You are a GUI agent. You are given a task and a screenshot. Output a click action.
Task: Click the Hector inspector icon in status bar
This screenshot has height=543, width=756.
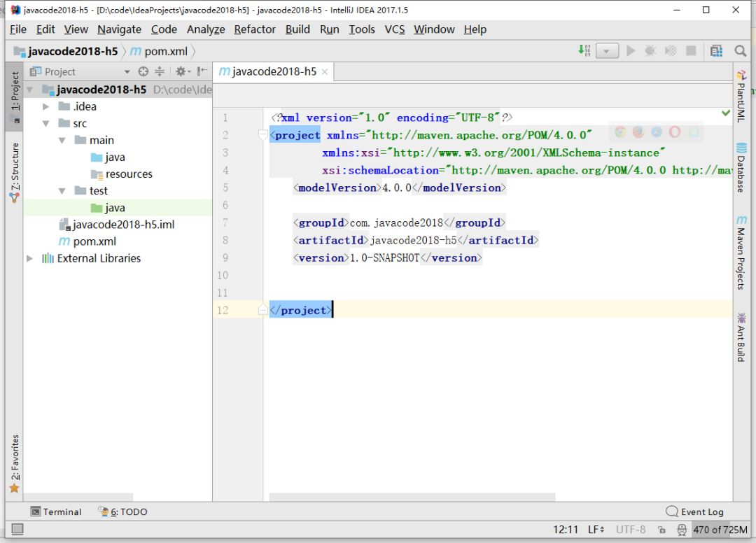[681, 530]
